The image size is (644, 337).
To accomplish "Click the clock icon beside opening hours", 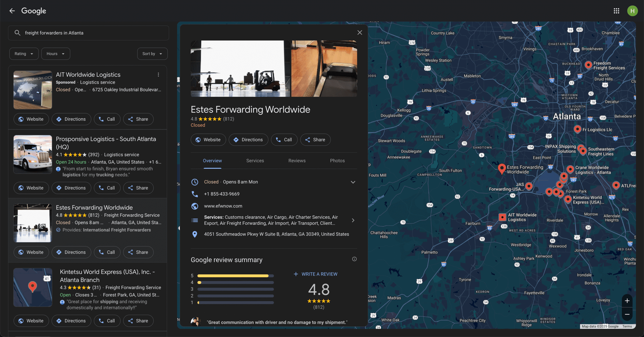I will [195, 182].
